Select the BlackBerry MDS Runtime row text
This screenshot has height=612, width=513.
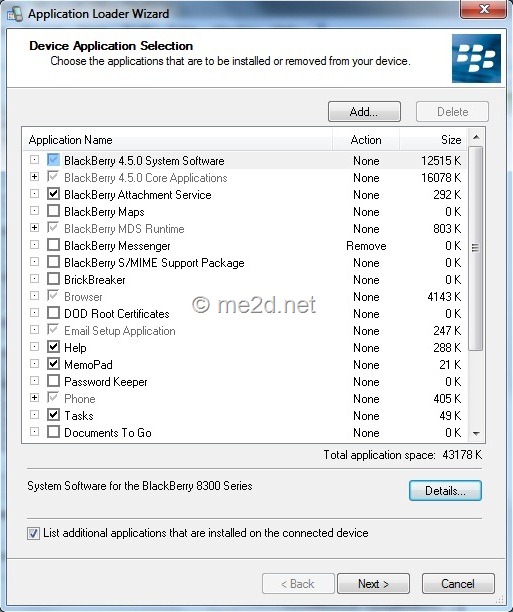(x=124, y=229)
